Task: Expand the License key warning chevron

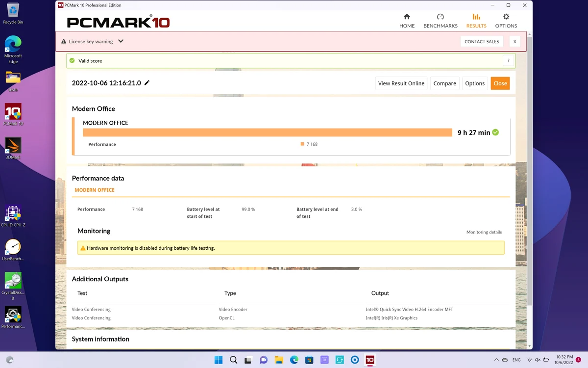Action: tap(121, 41)
